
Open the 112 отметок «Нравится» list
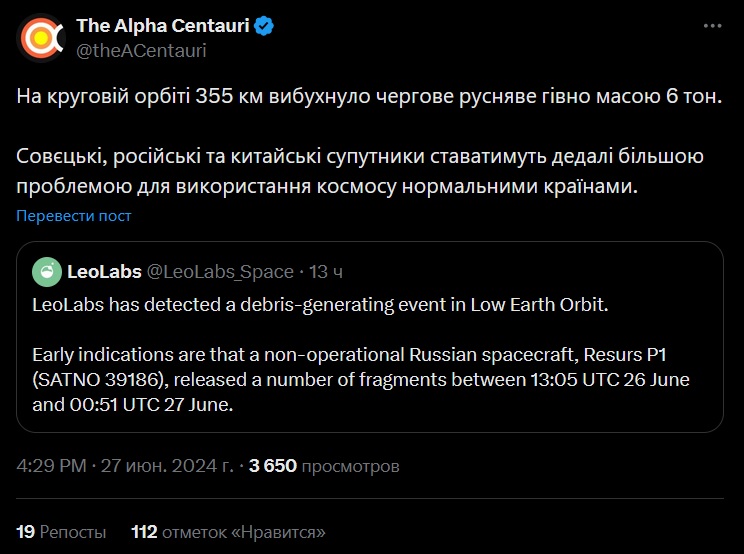[x=228, y=532]
